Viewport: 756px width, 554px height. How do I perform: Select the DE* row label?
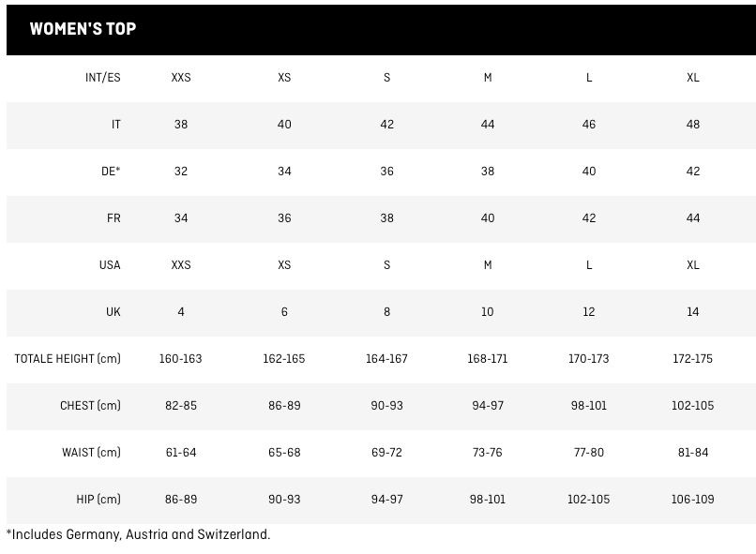[112, 172]
